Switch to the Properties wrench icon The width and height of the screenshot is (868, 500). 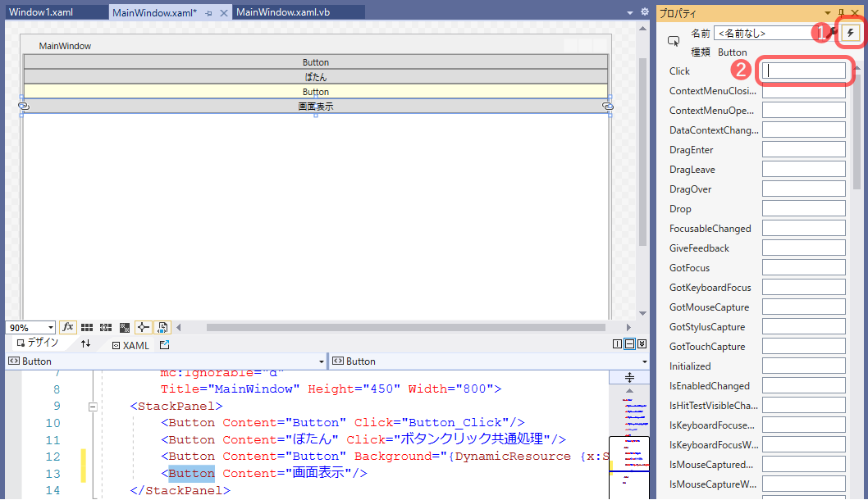(x=831, y=33)
